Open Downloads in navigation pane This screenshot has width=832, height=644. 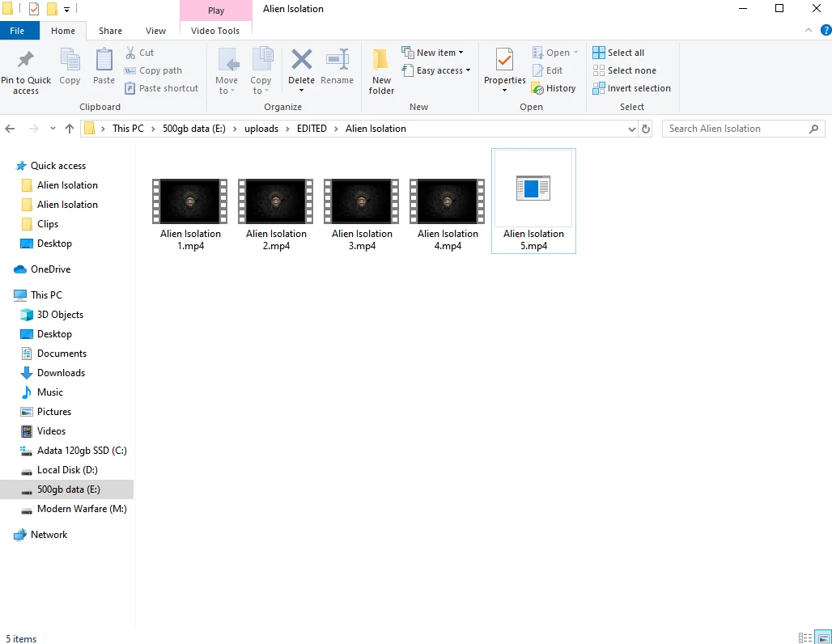tap(53, 373)
